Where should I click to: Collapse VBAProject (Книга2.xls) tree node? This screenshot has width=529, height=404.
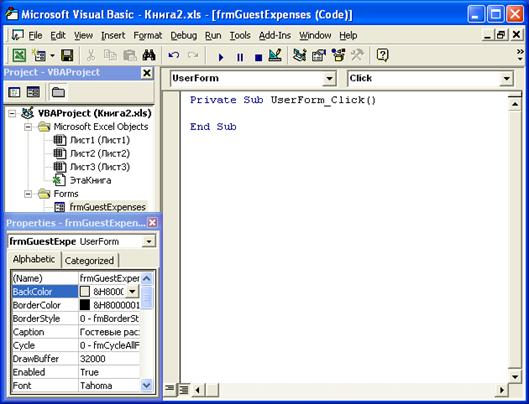pos(12,113)
